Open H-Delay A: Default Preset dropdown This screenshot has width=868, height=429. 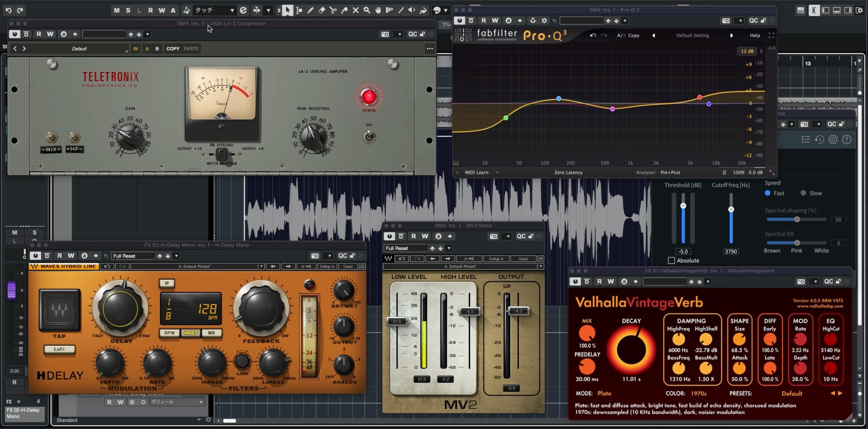click(197, 266)
